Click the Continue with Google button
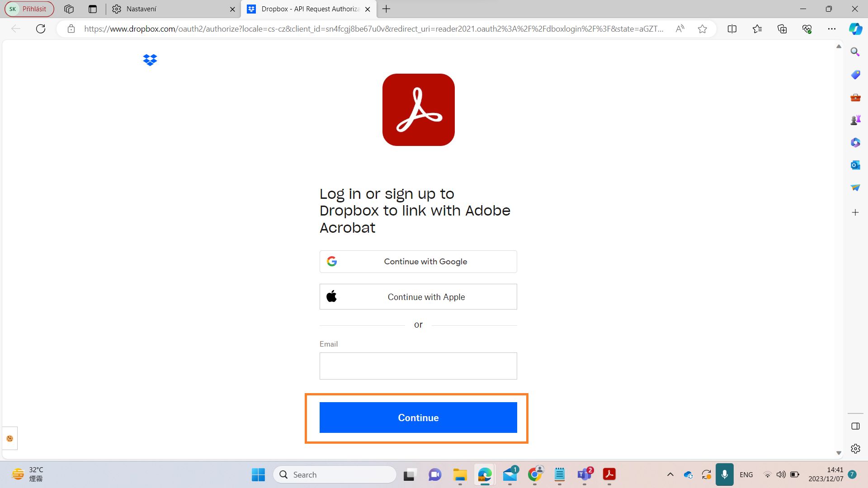The image size is (868, 488). click(x=418, y=262)
